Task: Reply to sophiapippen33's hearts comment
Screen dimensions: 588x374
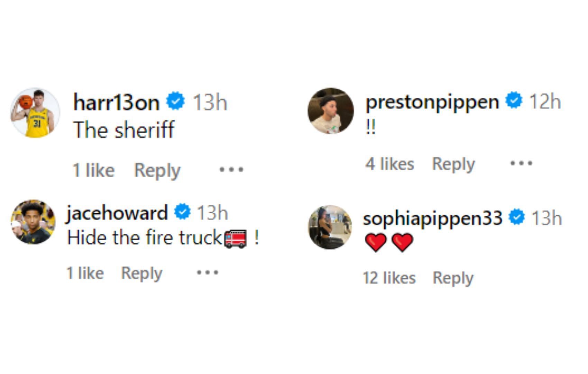Action: [453, 278]
